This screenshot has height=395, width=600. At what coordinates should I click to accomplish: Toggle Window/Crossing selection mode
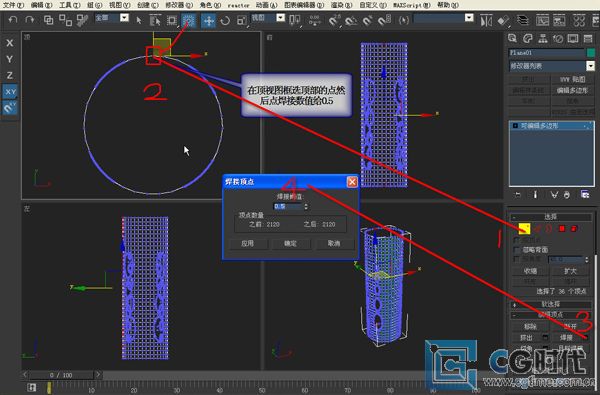[188, 20]
